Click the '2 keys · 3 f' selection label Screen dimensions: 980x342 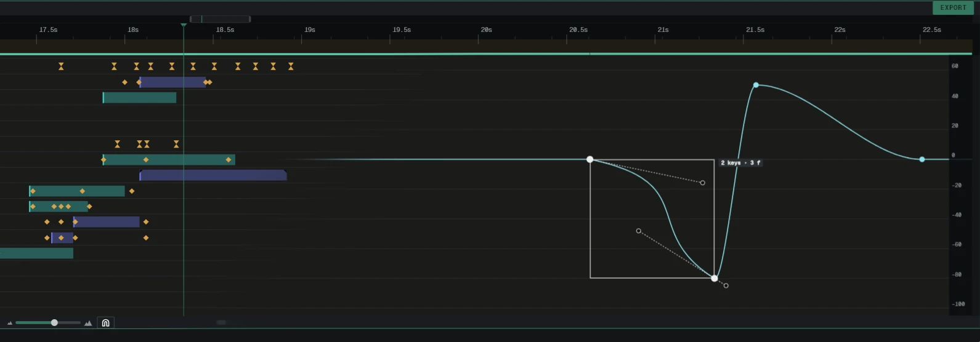tap(740, 163)
